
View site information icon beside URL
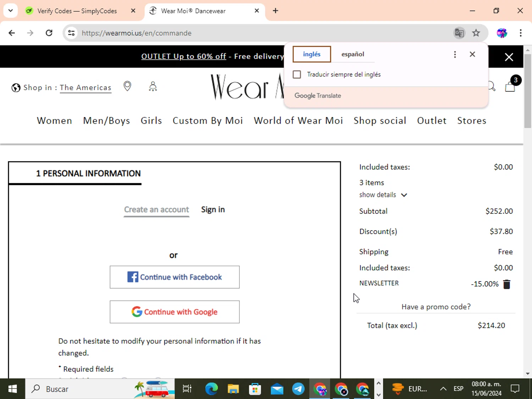(71, 33)
